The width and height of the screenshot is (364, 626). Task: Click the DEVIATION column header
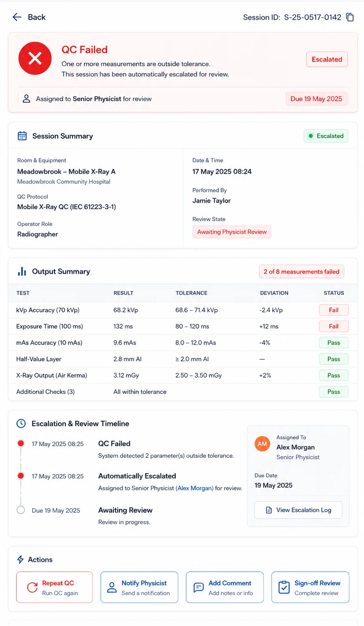274,293
